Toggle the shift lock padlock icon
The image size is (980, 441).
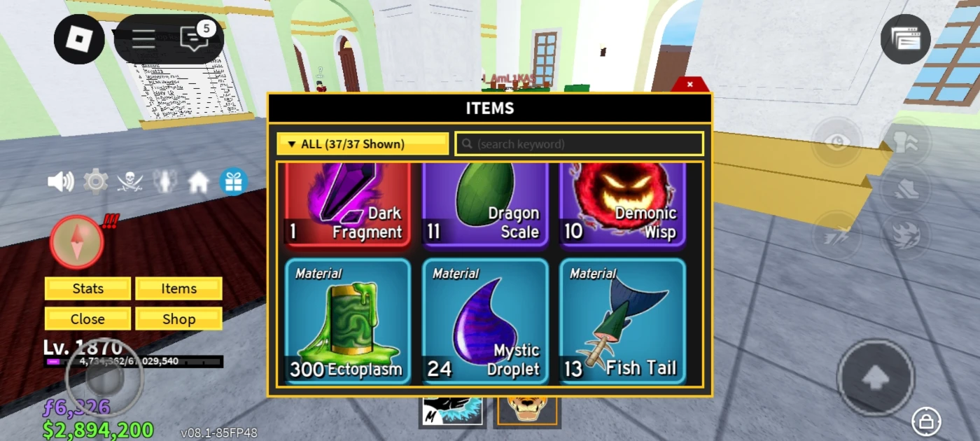pyautogui.click(x=926, y=421)
